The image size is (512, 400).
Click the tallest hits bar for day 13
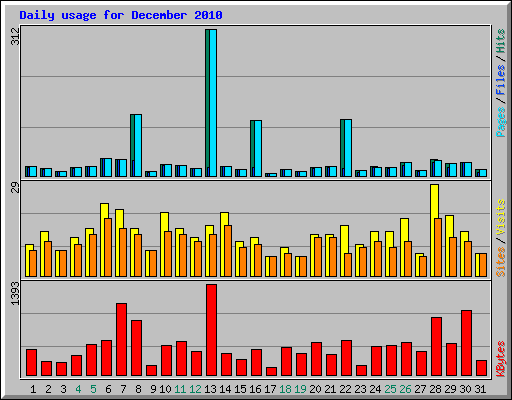[211, 103]
